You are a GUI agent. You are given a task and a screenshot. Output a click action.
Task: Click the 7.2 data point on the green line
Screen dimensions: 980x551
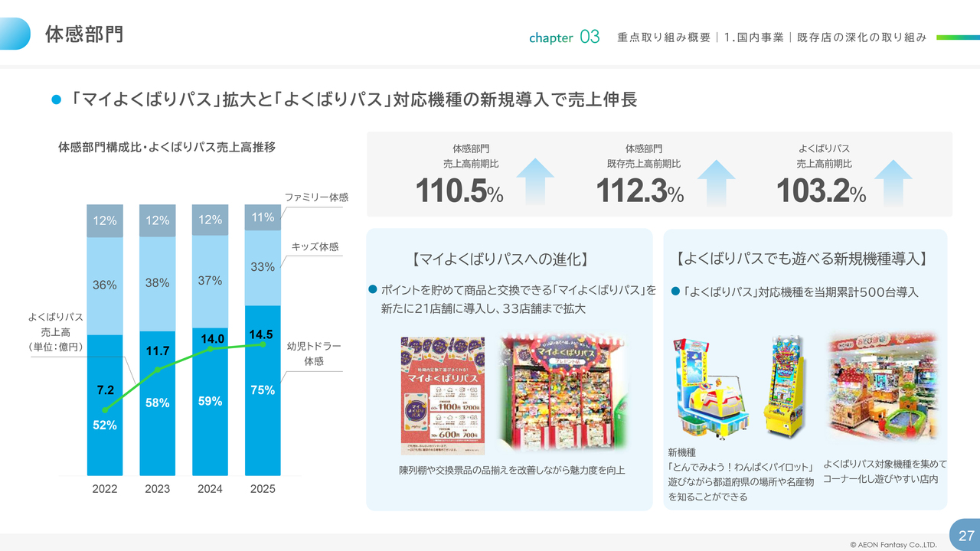[x=105, y=410]
